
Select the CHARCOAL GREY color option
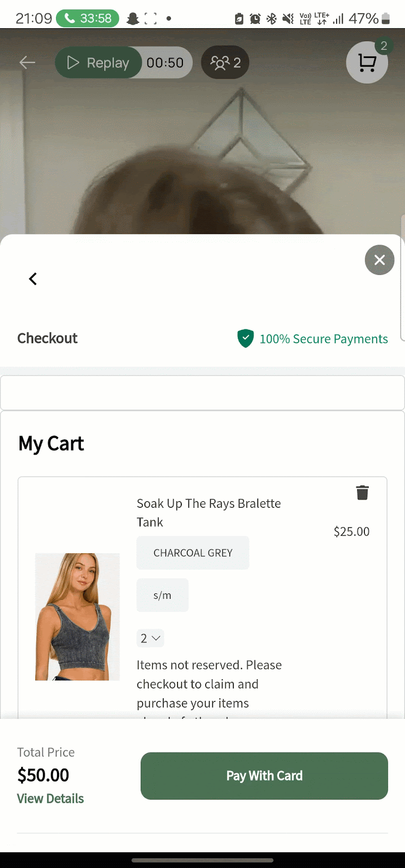point(193,553)
